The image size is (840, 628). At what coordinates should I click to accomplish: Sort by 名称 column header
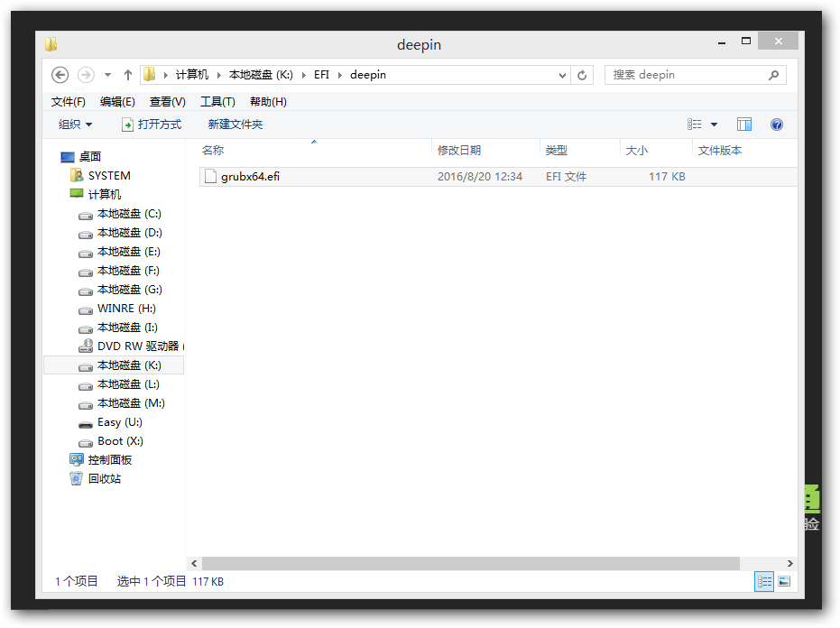point(213,151)
